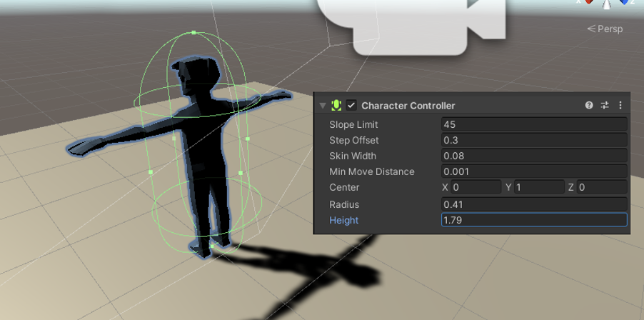This screenshot has width=644, height=320.
Task: Open the component presets slider icon
Action: click(x=605, y=106)
